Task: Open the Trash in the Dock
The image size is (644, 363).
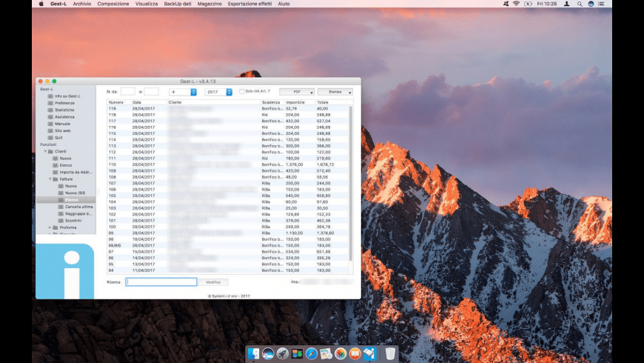Action: (390, 354)
